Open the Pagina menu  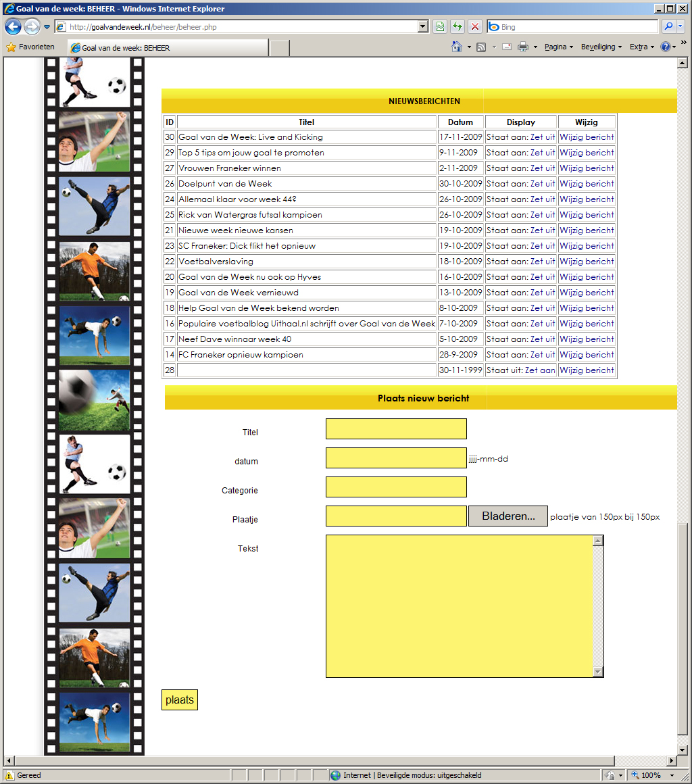tap(558, 47)
